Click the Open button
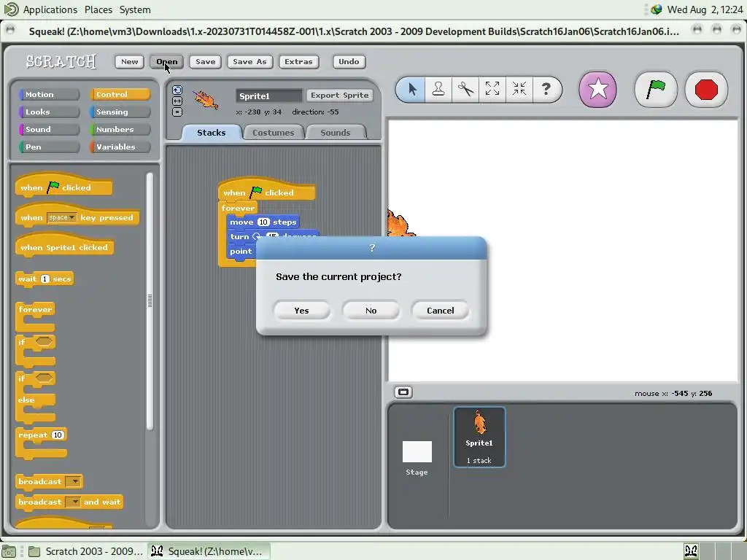Screen dimensions: 747x560 (167, 61)
